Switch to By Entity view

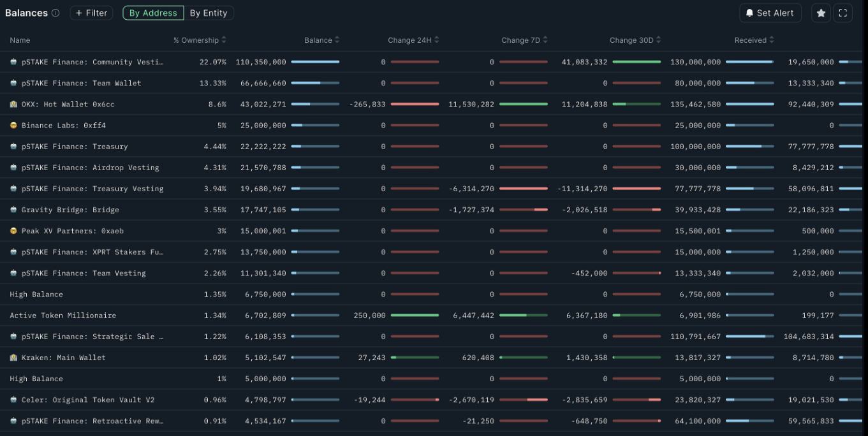click(209, 13)
